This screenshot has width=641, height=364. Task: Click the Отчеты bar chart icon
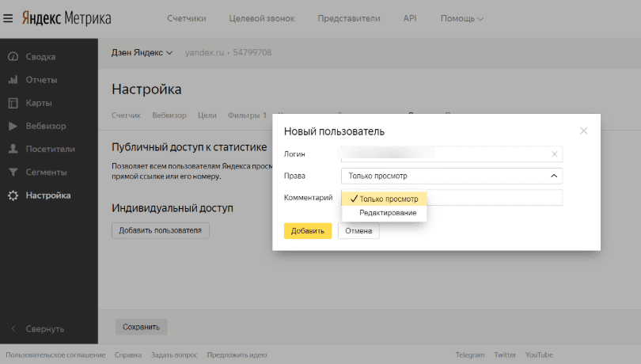click(13, 80)
